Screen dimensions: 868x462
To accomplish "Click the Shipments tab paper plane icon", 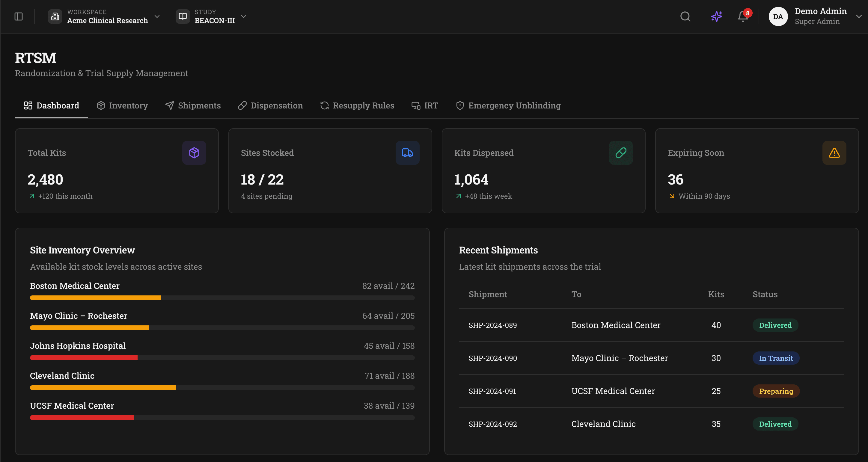I will 169,105.
